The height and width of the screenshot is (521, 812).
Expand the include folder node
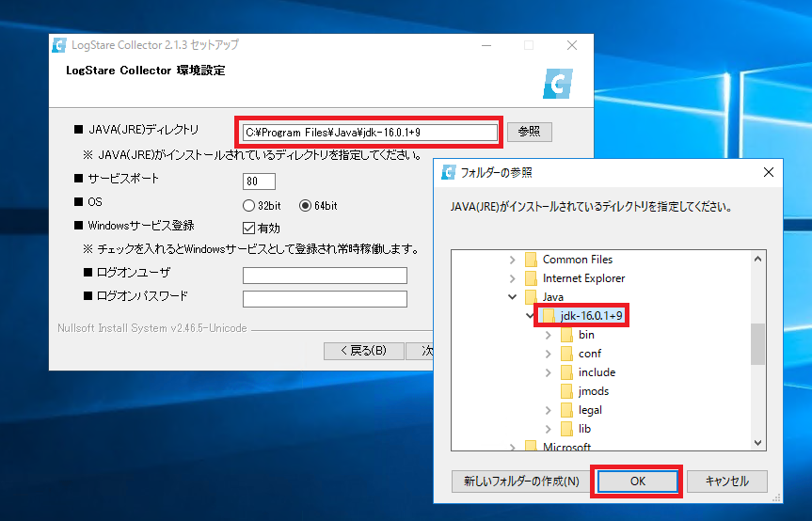click(x=549, y=372)
